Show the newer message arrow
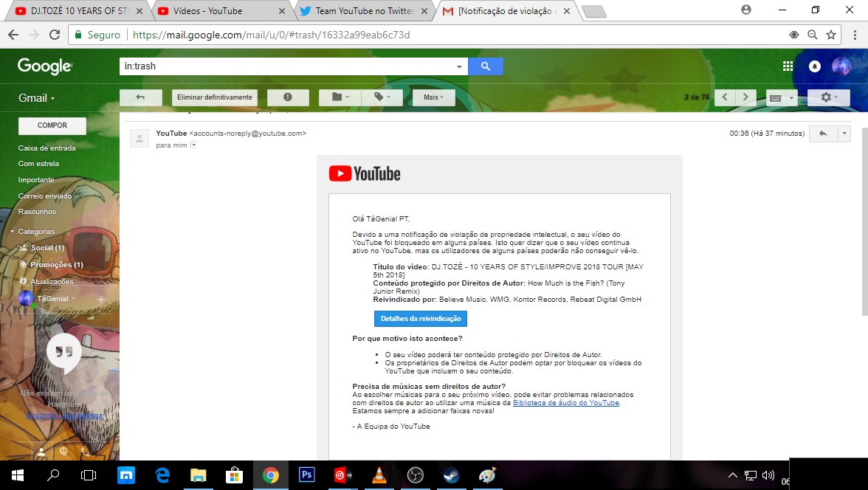The image size is (868, 490). coord(725,97)
